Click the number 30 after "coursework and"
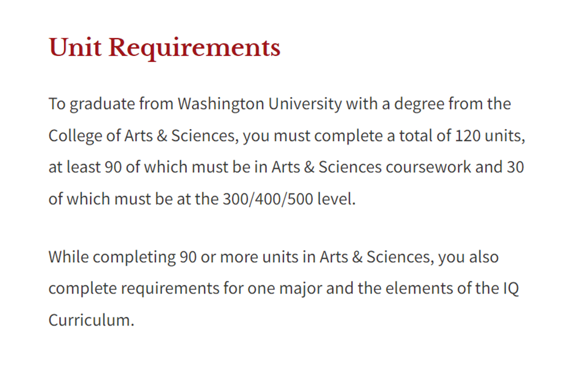 514,168
